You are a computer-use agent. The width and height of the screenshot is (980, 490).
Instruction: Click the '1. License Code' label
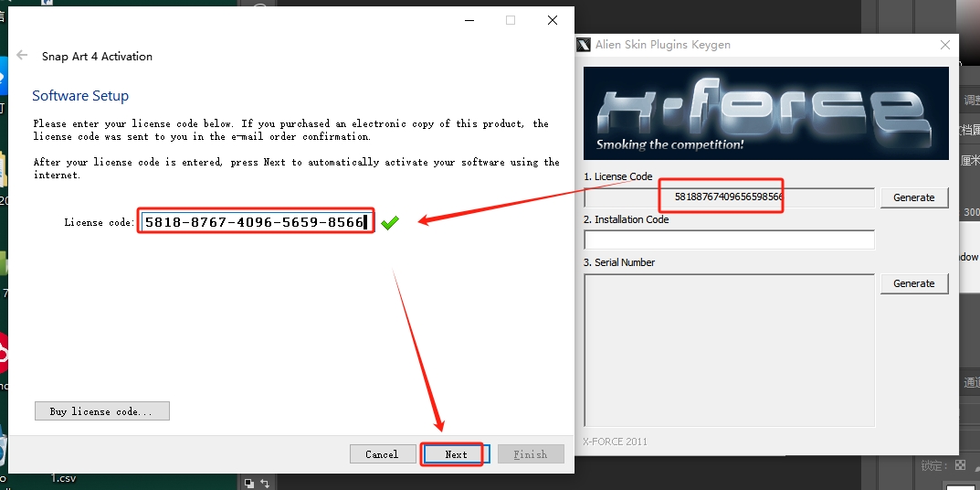point(618,176)
